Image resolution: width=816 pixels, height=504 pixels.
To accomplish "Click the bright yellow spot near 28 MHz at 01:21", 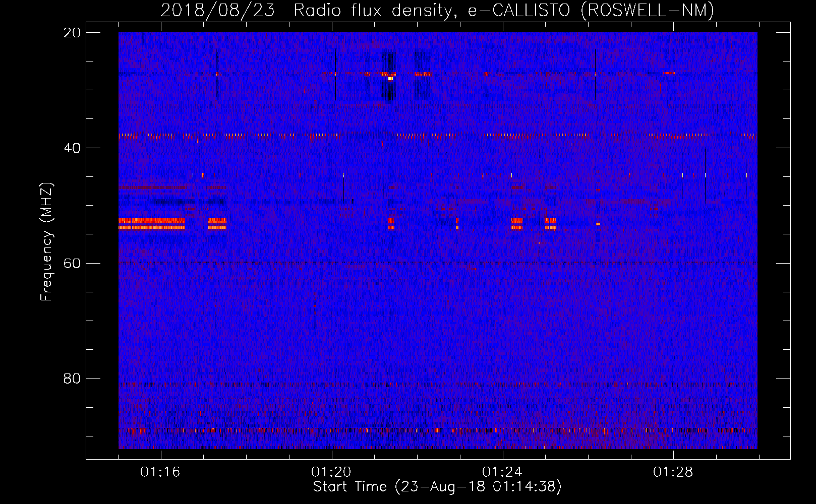I will point(390,79).
